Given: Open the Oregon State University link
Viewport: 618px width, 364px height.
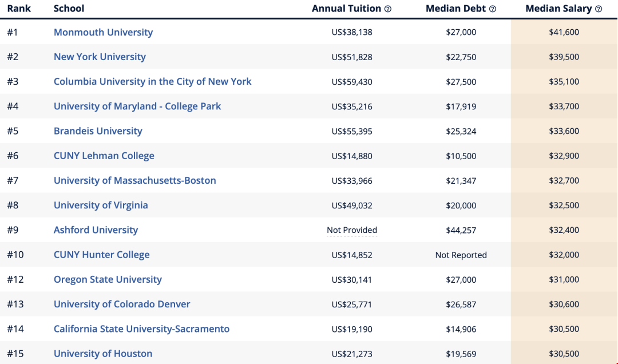Looking at the screenshot, I should coord(108,280).
